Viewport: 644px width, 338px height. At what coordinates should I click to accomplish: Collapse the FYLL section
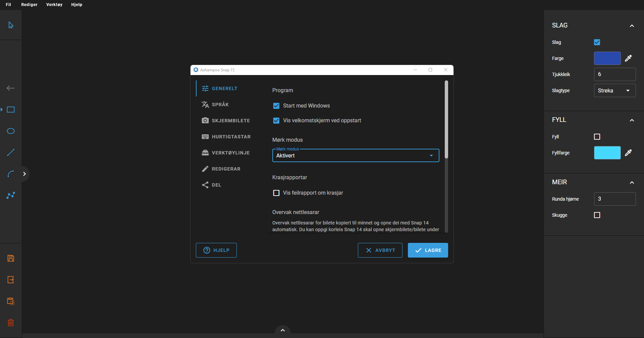click(x=632, y=120)
